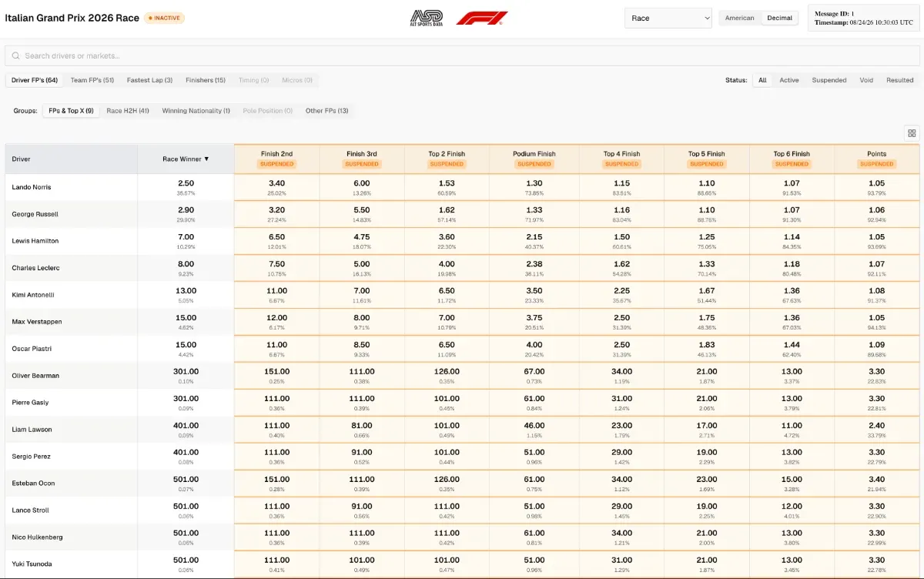Click George Russell Top 2 Finish 1.62
924x579 pixels.
[x=447, y=214]
